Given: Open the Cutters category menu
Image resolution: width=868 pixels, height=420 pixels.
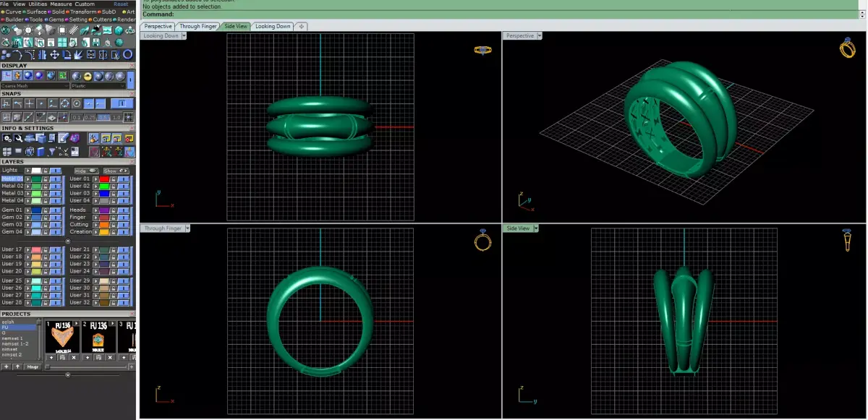Looking at the screenshot, I should 100,20.
